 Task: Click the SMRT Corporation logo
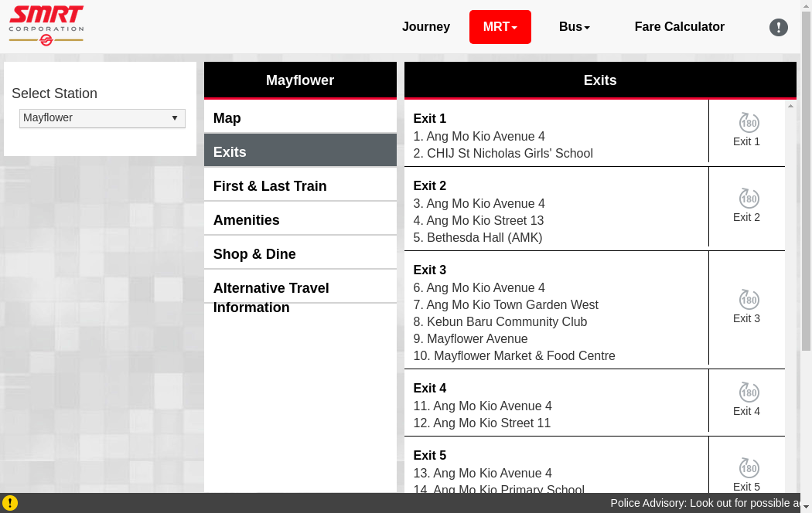pyautogui.click(x=46, y=25)
